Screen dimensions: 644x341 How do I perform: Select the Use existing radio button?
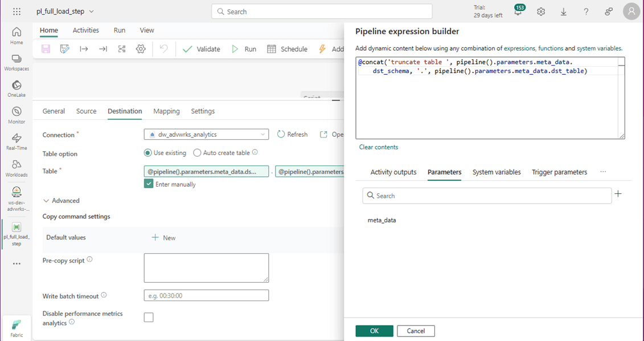tap(148, 153)
